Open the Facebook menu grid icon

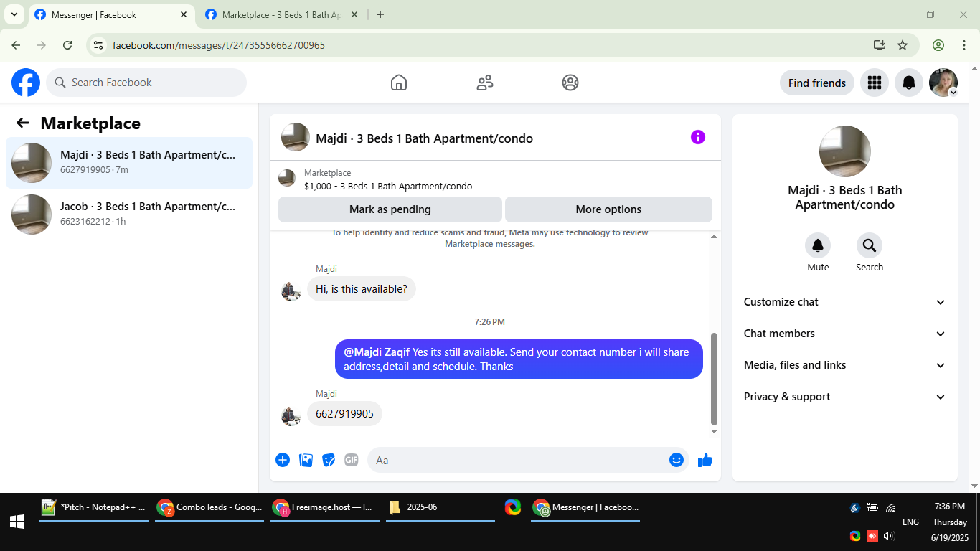(x=874, y=83)
